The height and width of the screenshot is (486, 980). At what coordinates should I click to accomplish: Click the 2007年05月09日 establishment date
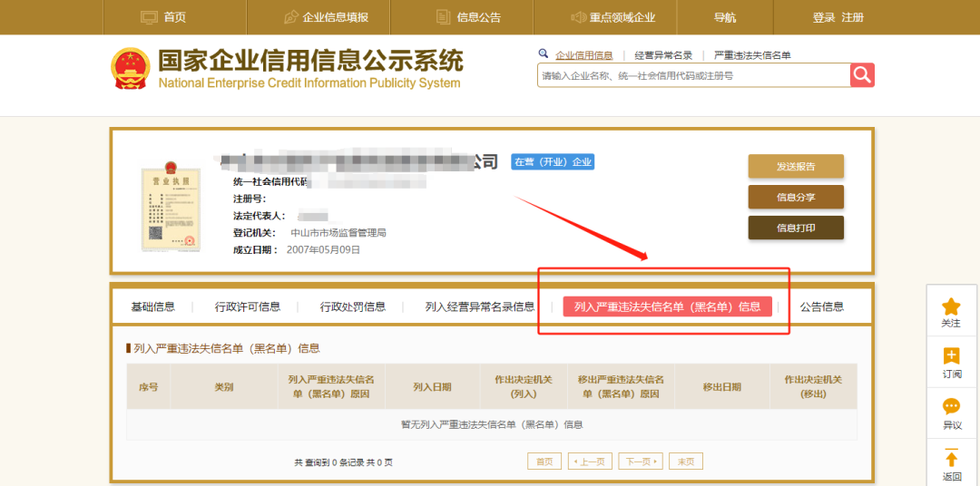click(x=323, y=250)
